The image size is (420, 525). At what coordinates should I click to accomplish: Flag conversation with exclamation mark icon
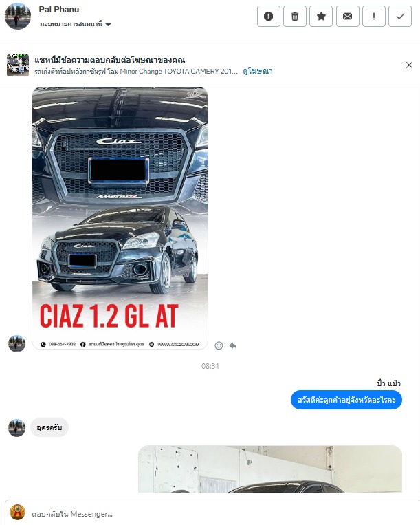point(374,16)
